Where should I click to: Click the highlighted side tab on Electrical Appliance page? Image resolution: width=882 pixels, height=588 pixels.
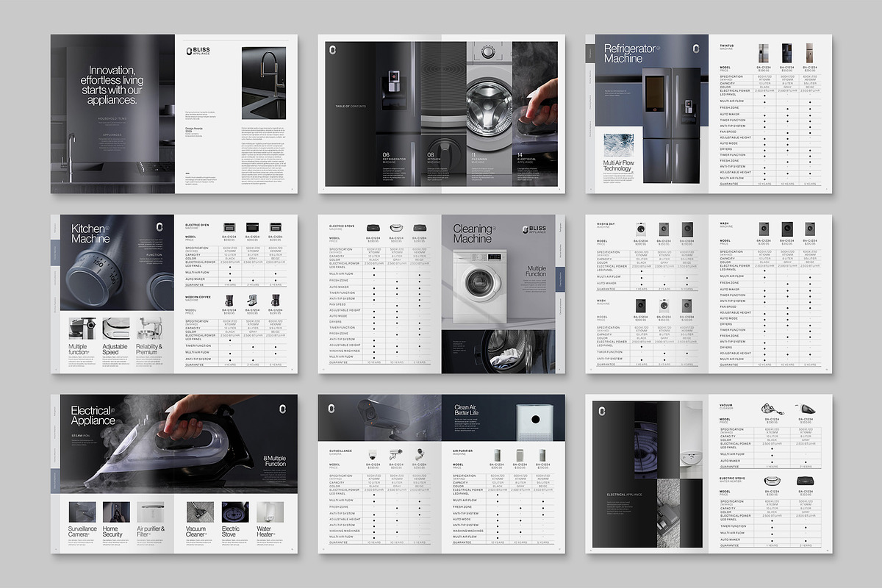point(54,479)
